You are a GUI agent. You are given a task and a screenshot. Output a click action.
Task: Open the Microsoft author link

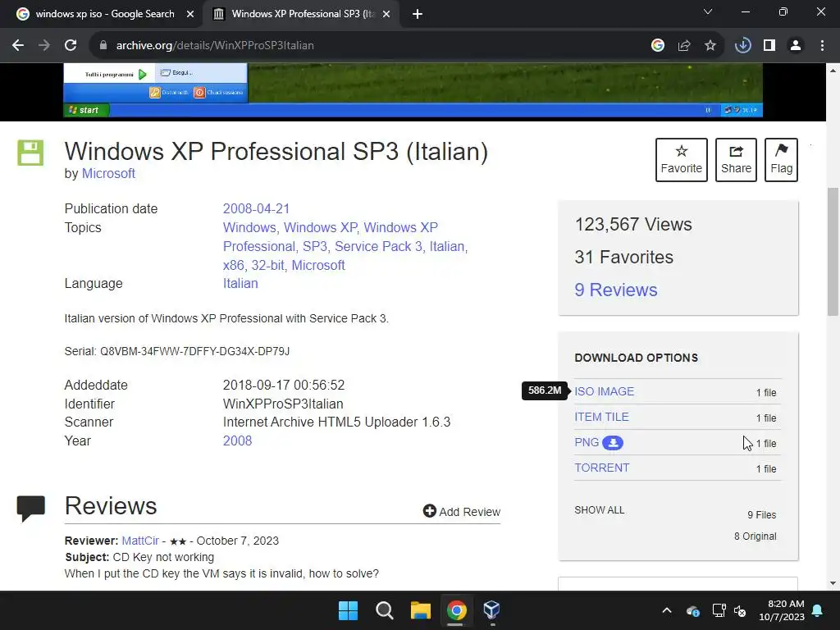coord(108,174)
